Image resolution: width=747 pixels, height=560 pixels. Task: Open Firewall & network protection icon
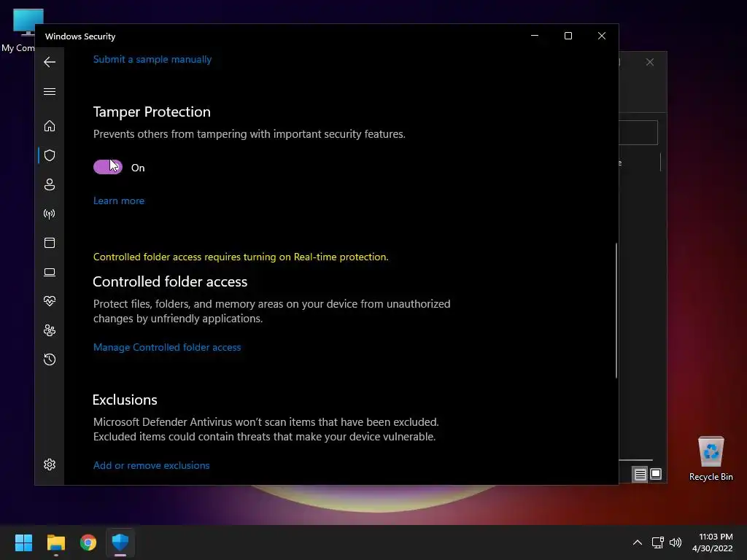[x=50, y=214]
